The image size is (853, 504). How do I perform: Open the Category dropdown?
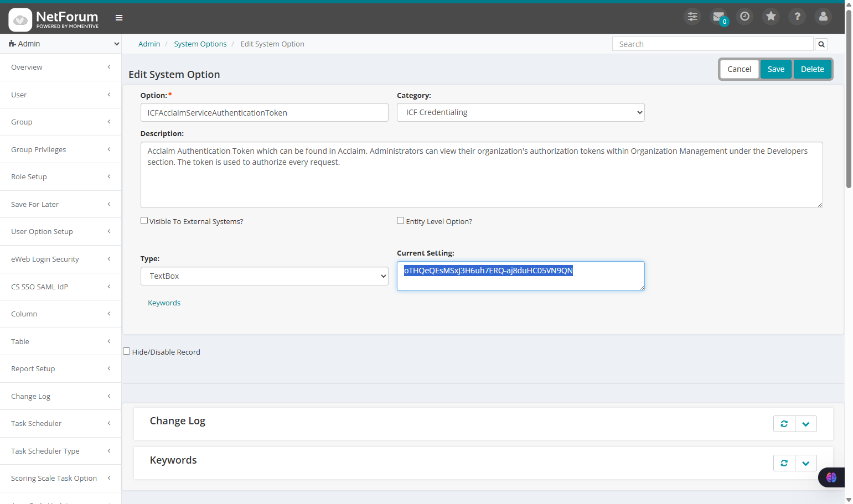point(521,112)
